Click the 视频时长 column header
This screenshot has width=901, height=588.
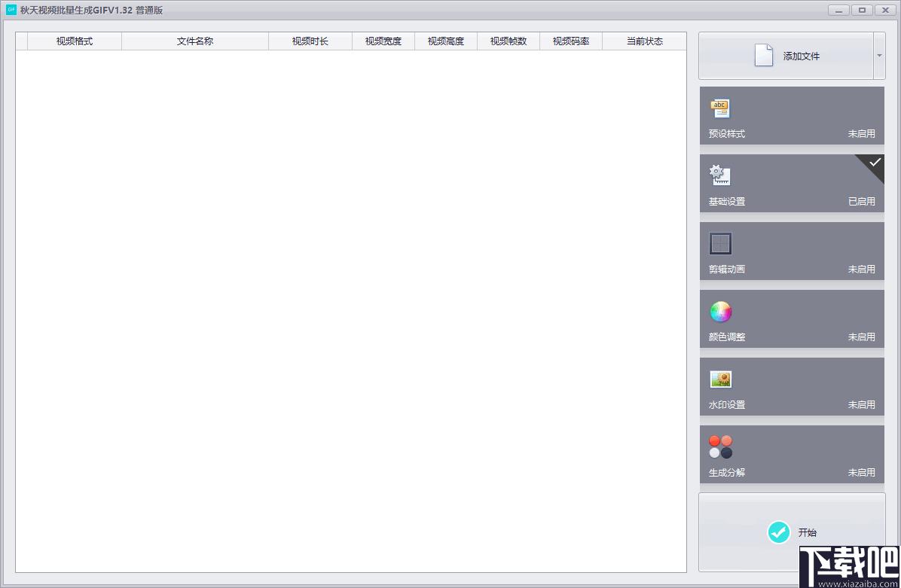[310, 41]
